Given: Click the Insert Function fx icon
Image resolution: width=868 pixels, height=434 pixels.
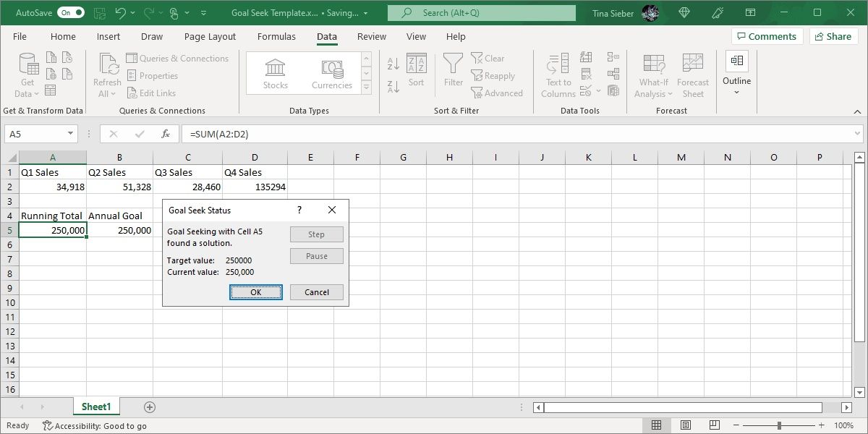Looking at the screenshot, I should [x=165, y=134].
